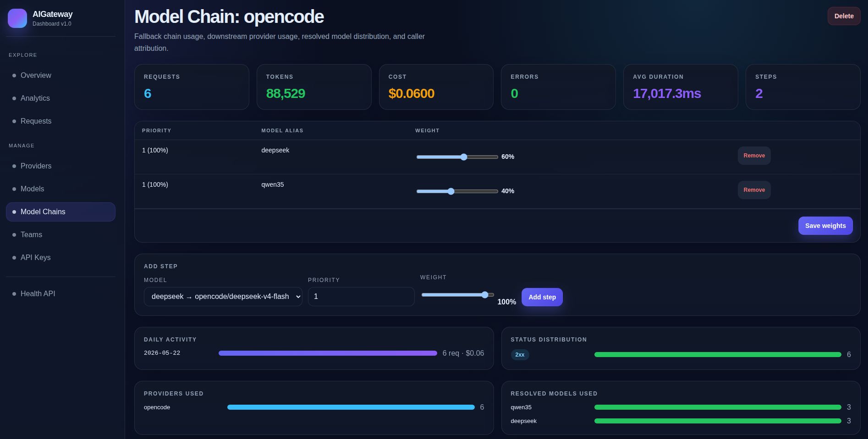The height and width of the screenshot is (439, 868).
Task: Open the Overview page
Action: tap(60, 76)
